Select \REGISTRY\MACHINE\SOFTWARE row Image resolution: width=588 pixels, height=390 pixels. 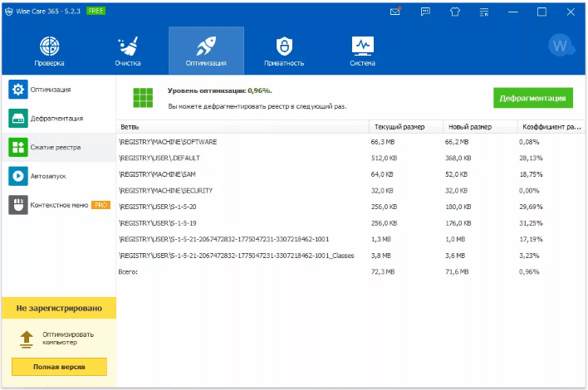click(x=350, y=142)
